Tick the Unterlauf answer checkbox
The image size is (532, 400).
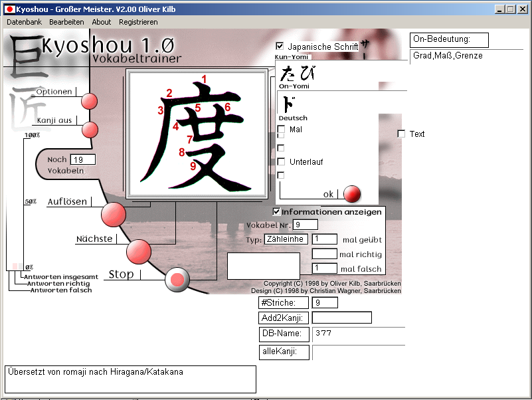pos(281,161)
